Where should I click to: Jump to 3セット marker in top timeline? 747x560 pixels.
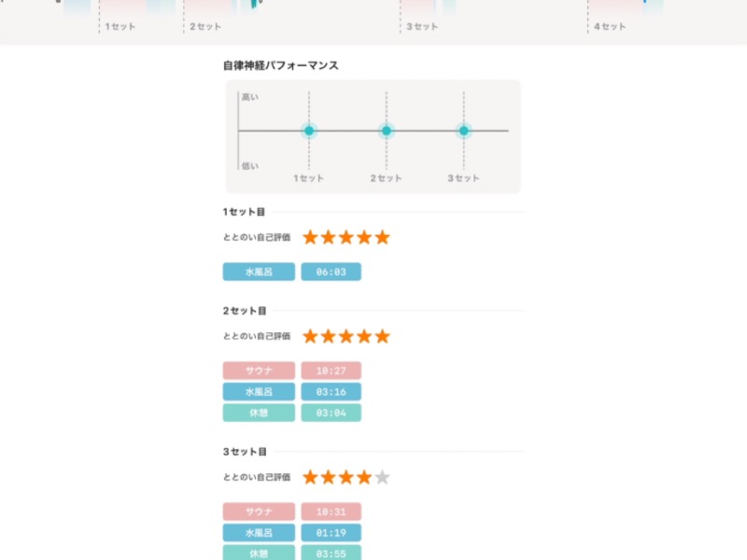[422, 26]
